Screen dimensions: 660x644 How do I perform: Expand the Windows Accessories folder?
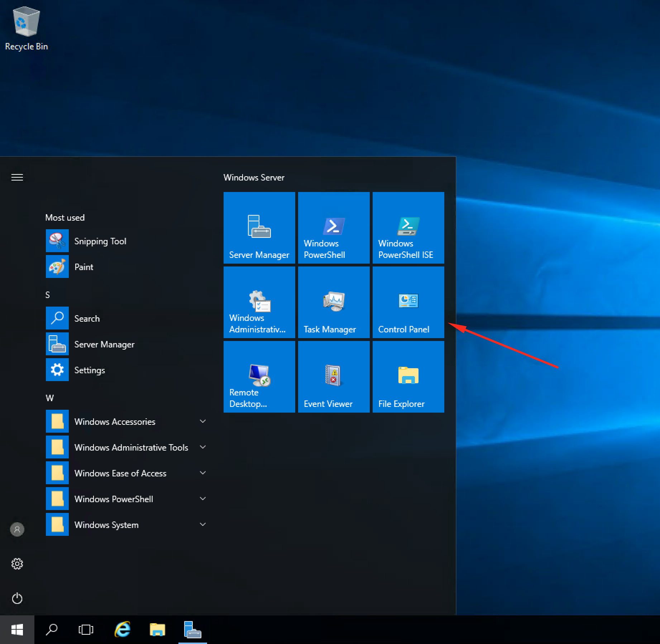point(115,421)
